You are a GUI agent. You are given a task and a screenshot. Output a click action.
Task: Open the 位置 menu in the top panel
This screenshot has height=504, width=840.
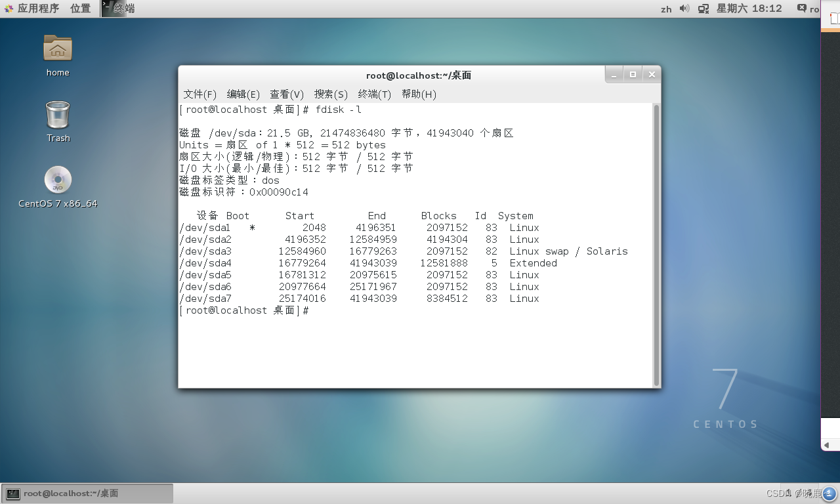80,9
